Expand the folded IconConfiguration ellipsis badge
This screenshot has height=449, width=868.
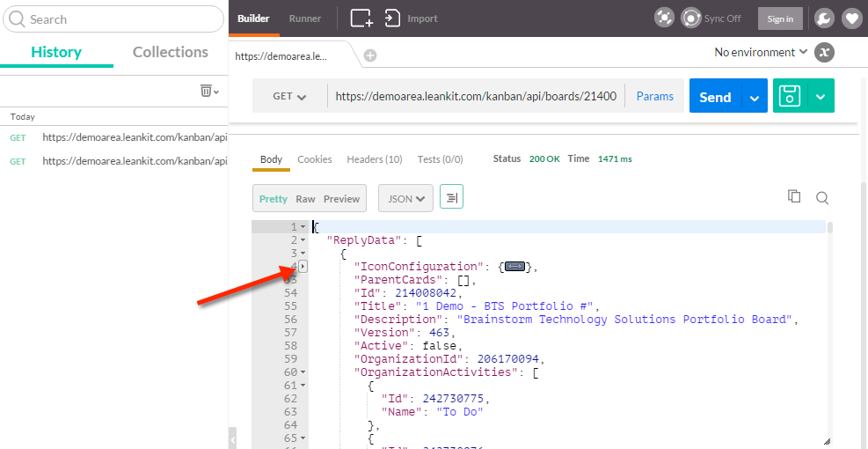click(x=514, y=267)
